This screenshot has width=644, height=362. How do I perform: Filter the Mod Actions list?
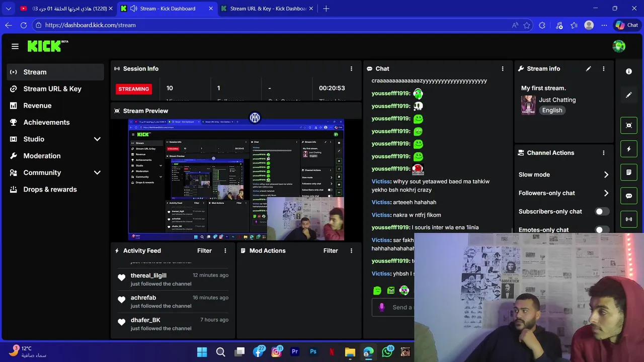(331, 251)
